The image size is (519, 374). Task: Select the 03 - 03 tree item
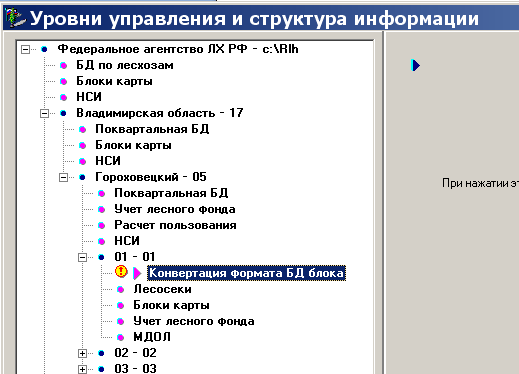point(135,369)
